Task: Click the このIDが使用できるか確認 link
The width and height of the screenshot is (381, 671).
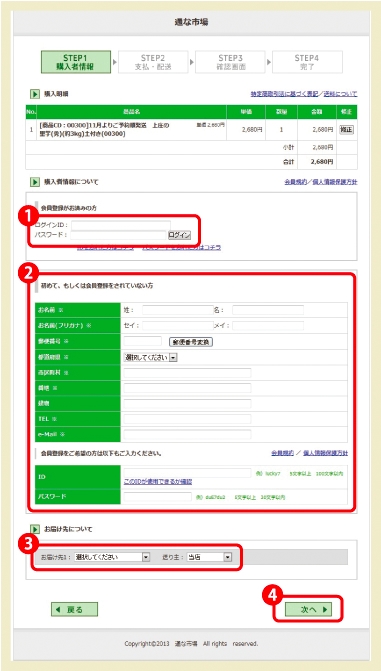Action: (158, 482)
